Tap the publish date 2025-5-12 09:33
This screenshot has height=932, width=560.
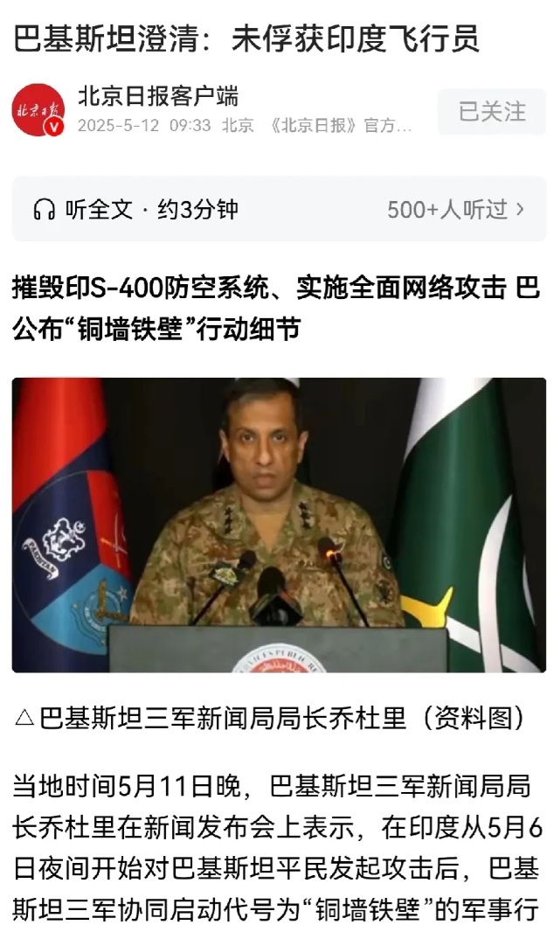click(x=144, y=125)
